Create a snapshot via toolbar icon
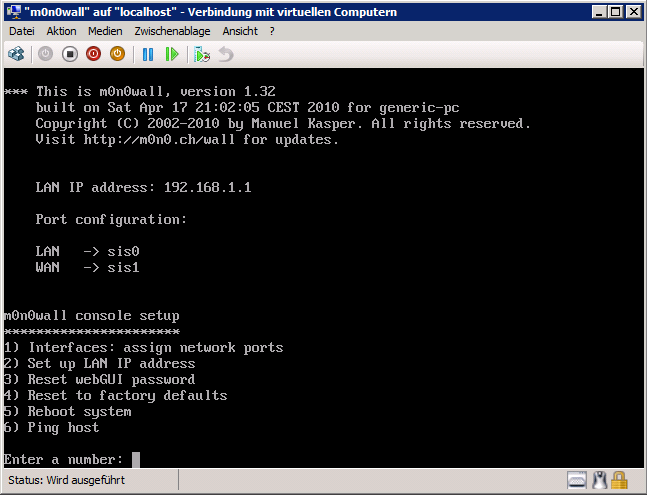This screenshot has width=647, height=495. click(x=202, y=54)
